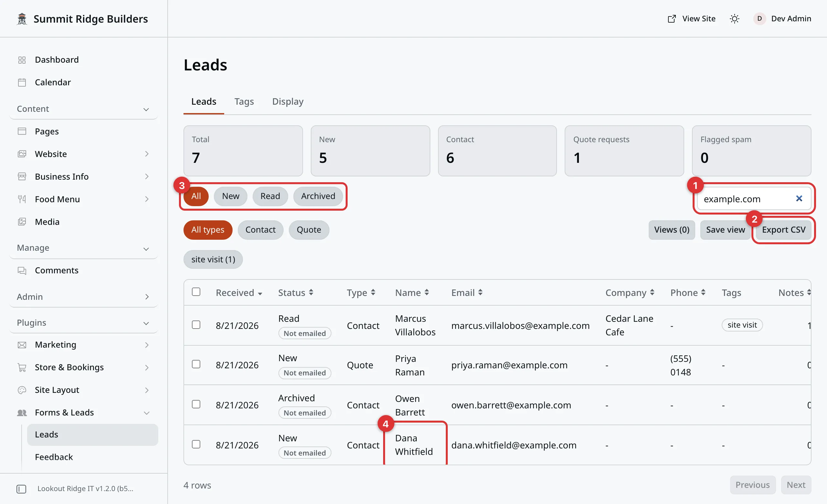Select the Marcus Villalobos row checkbox
The height and width of the screenshot is (504, 827).
coord(196,325)
